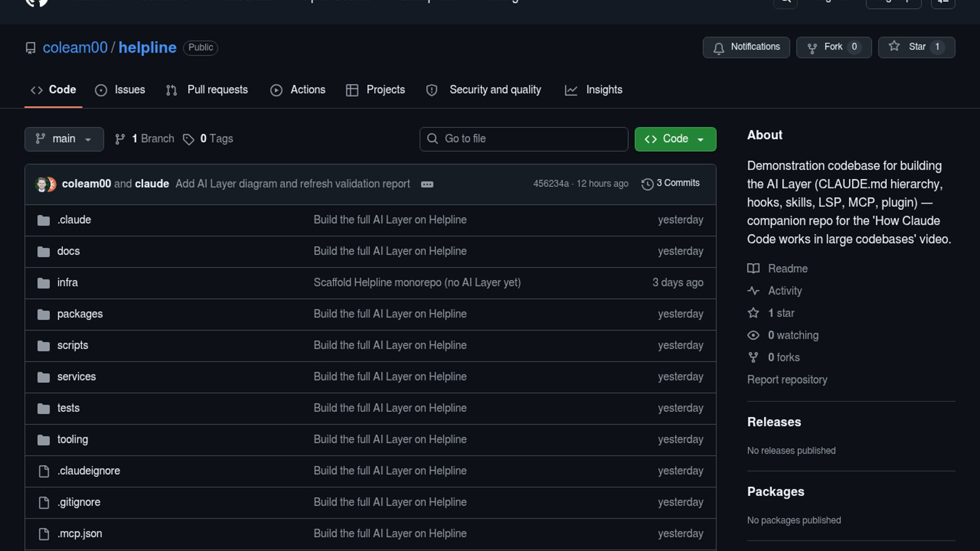Click the Go to file search field
The image size is (980, 551).
(x=524, y=139)
